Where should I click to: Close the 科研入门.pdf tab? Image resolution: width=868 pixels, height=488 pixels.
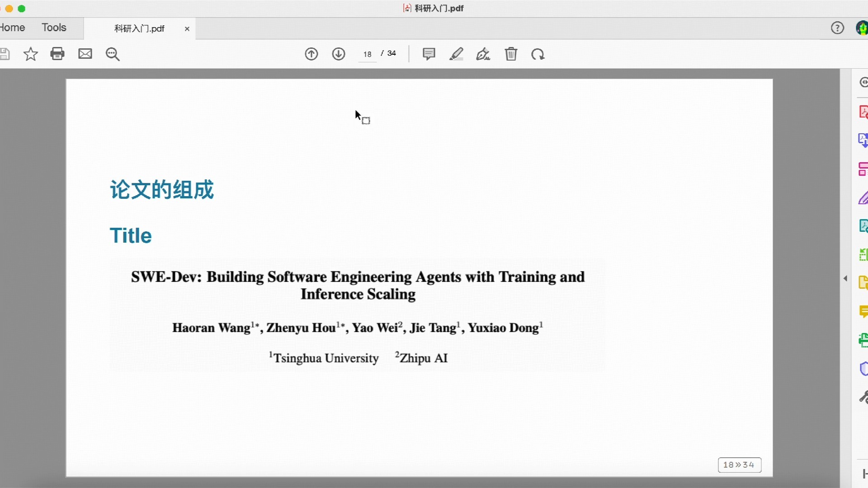(x=187, y=29)
